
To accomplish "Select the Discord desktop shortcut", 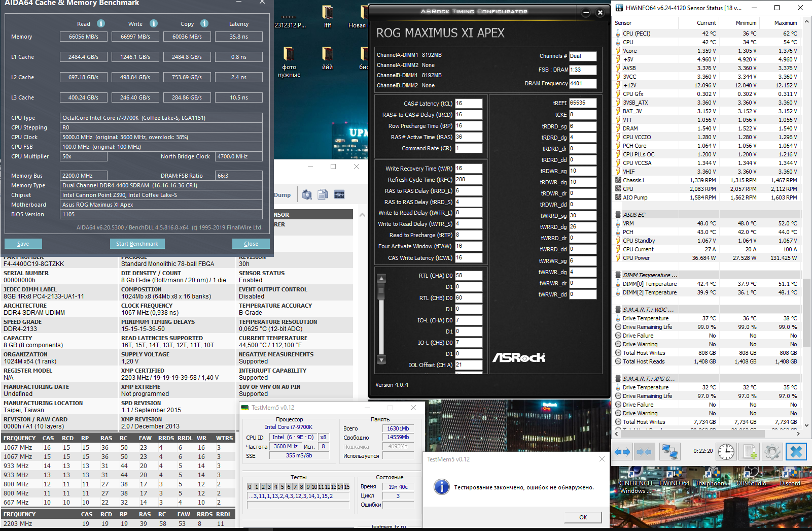I will [x=790, y=477].
